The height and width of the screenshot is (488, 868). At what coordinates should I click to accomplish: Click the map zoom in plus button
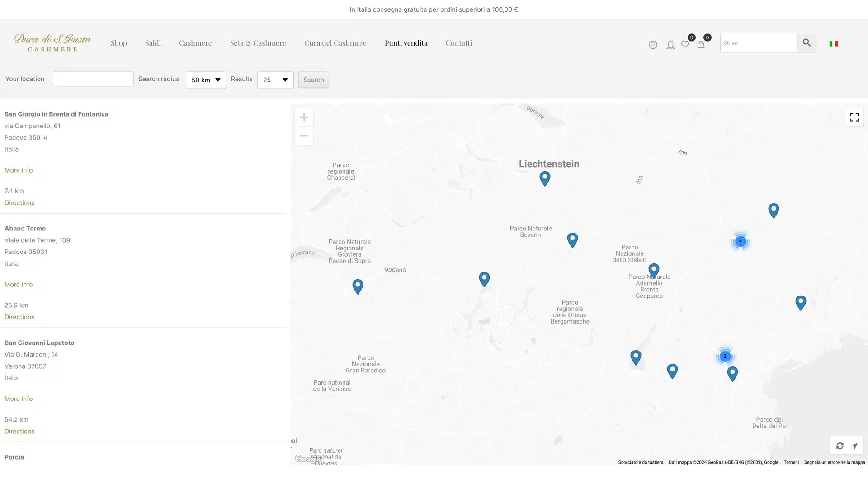304,117
